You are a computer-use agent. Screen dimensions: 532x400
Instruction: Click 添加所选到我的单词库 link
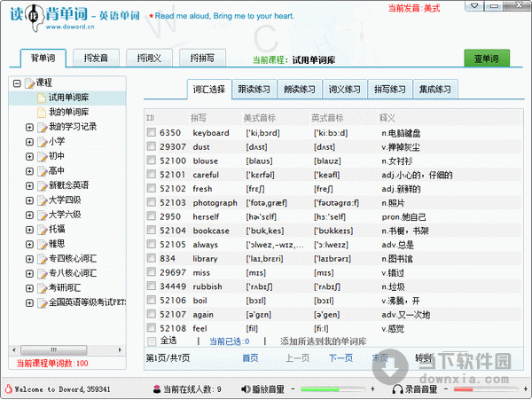323,341
